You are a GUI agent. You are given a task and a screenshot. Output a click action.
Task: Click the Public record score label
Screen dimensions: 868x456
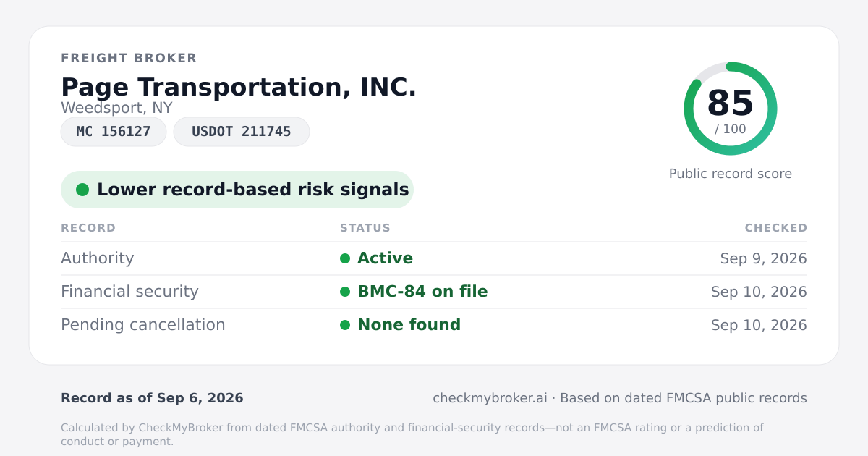point(731,174)
